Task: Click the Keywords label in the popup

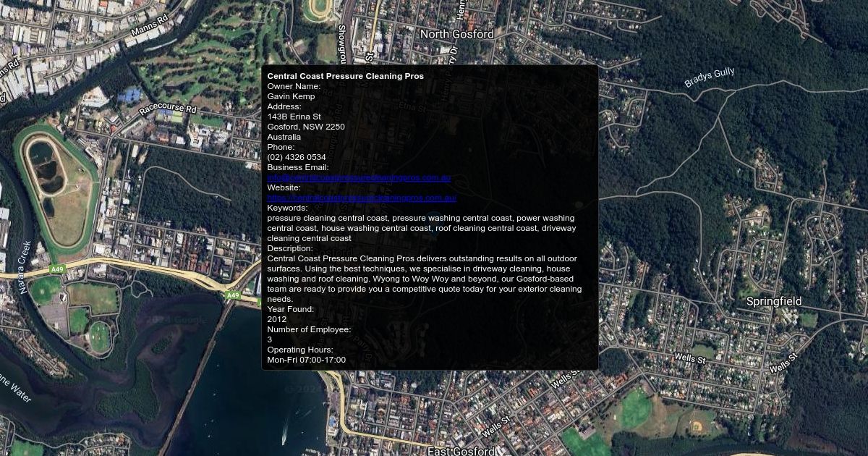Action: (x=287, y=208)
